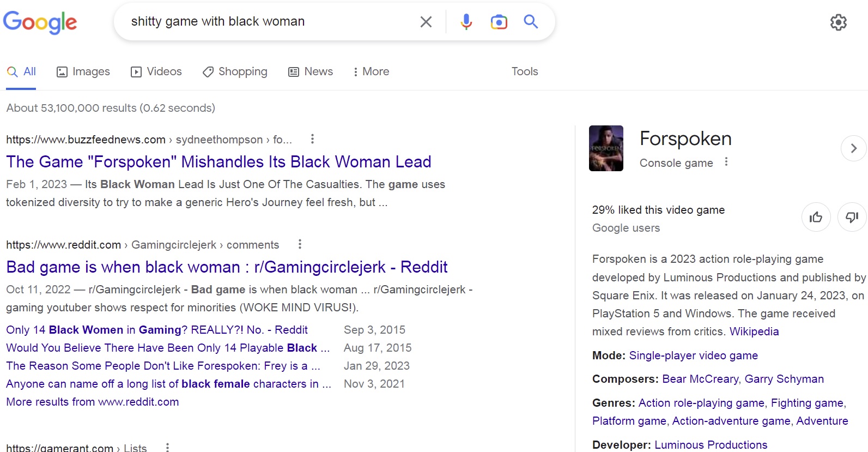Open 'Anyone can name off a long list' link
Image resolution: width=868 pixels, height=452 pixels.
point(168,384)
